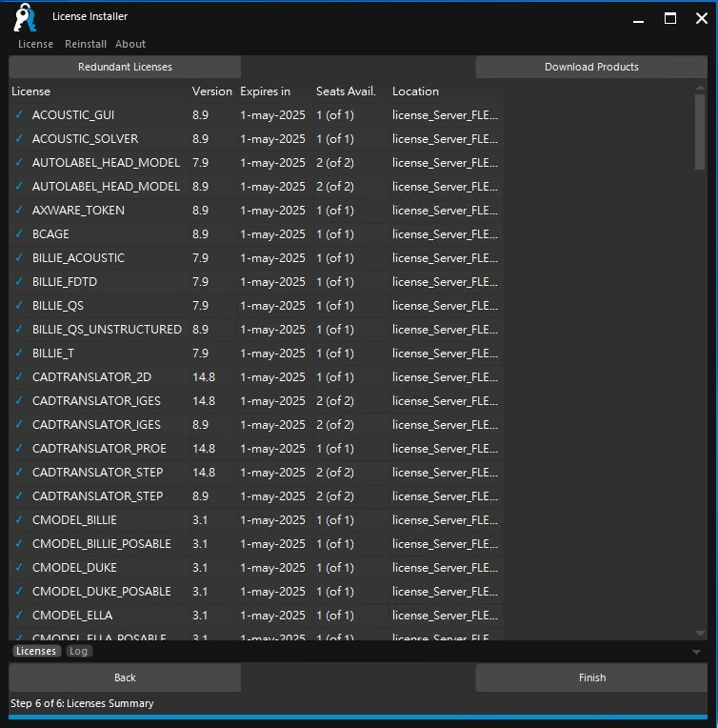Click the scroll down arrow of license list
Screen dimensions: 718x728
tap(701, 634)
